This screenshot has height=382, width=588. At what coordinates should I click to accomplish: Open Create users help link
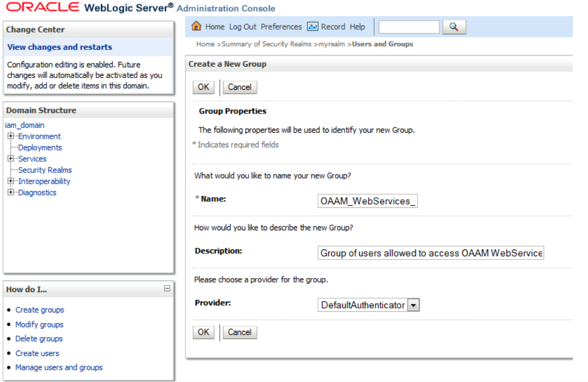click(37, 353)
